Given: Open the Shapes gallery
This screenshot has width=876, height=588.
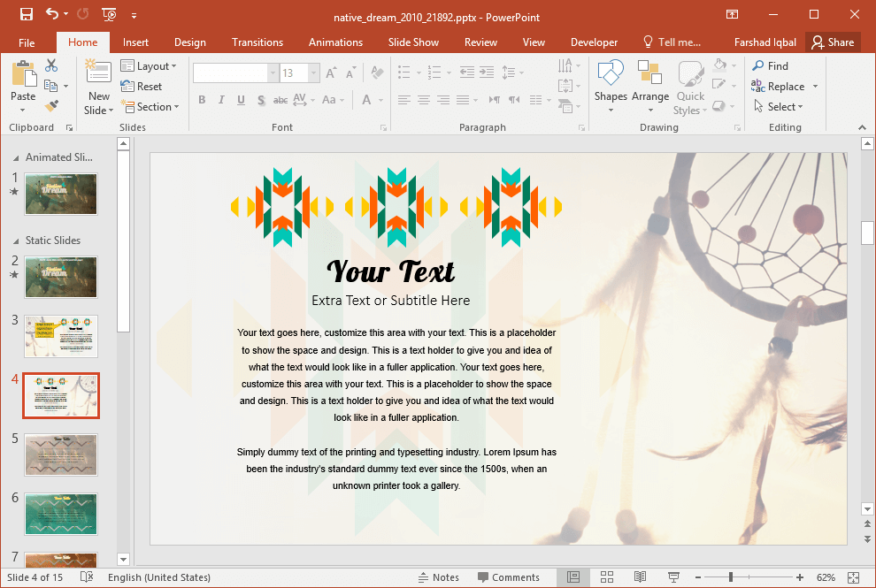Looking at the screenshot, I should click(611, 87).
